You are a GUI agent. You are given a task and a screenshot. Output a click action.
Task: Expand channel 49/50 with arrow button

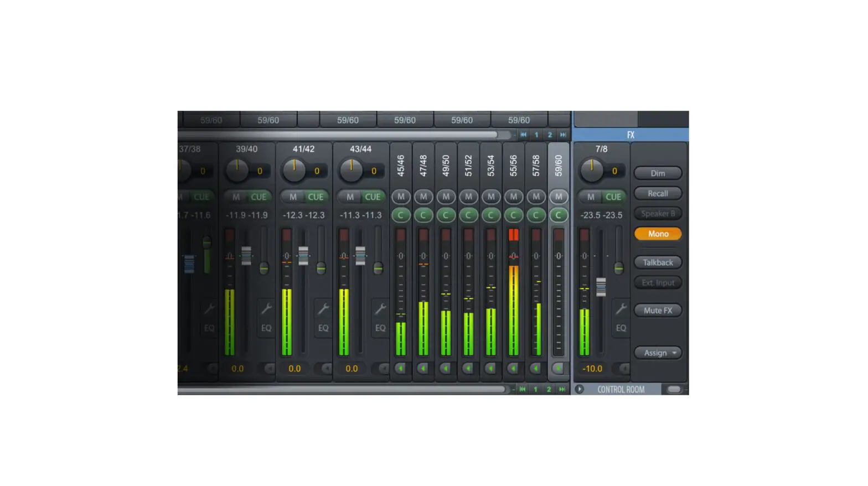[446, 368]
